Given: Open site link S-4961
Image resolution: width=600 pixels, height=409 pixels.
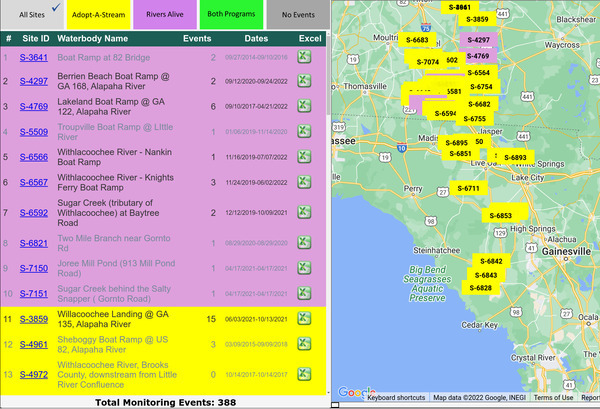Looking at the screenshot, I should [34, 345].
